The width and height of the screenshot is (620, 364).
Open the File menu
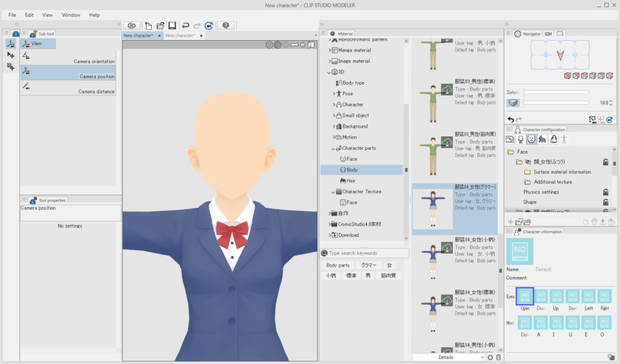pyautogui.click(x=12, y=15)
